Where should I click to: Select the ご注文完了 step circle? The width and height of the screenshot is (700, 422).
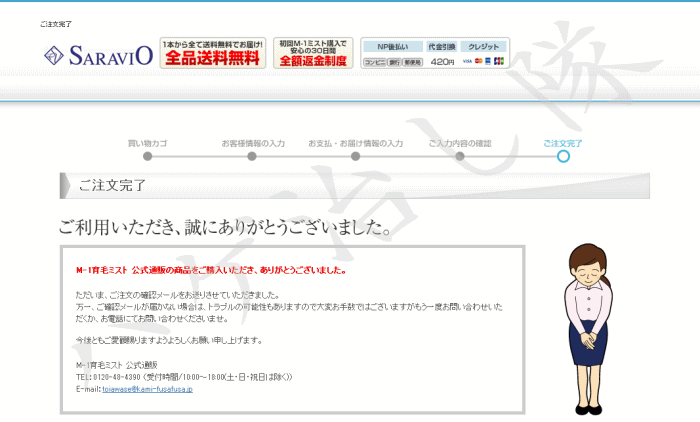pos(563,156)
